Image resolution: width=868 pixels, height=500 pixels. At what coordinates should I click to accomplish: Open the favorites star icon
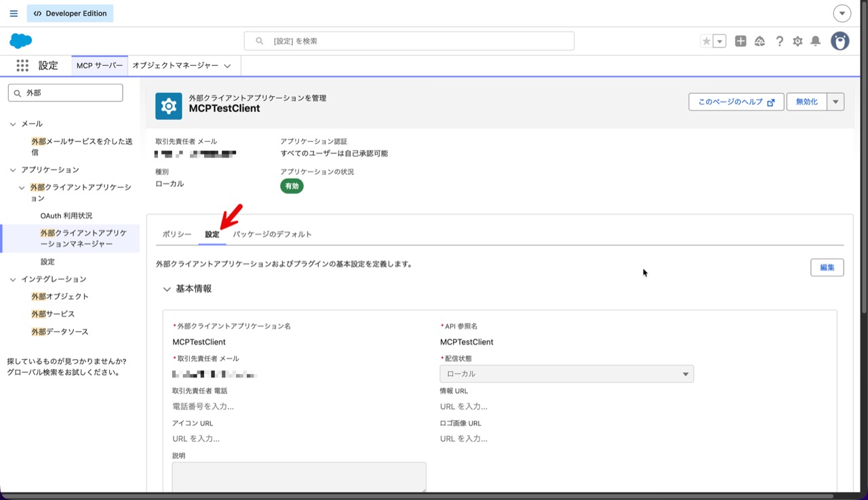(707, 41)
